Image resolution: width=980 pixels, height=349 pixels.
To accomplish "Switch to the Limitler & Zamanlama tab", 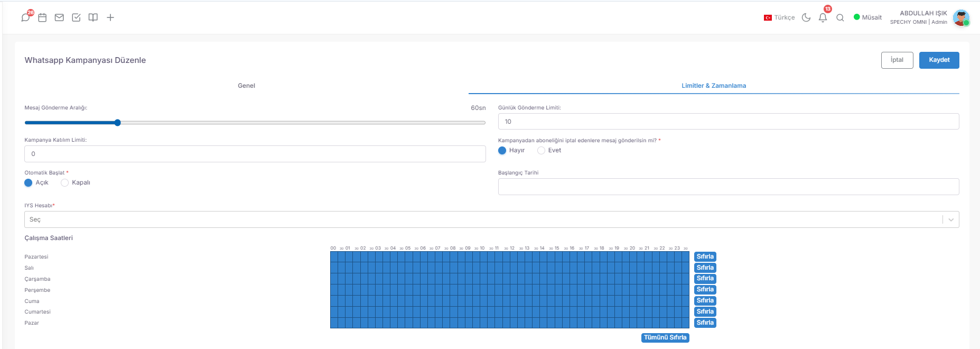I will [714, 86].
